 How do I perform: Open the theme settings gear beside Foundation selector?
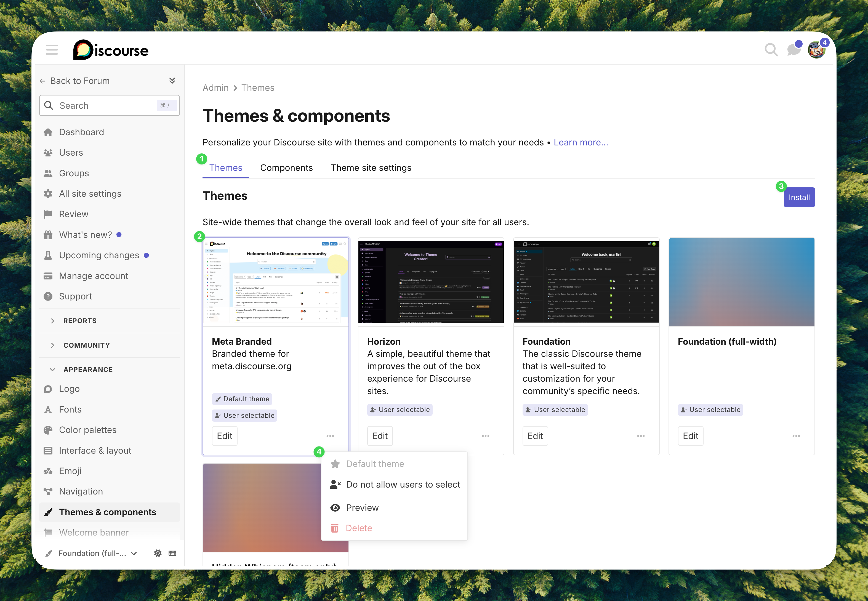pos(158,553)
